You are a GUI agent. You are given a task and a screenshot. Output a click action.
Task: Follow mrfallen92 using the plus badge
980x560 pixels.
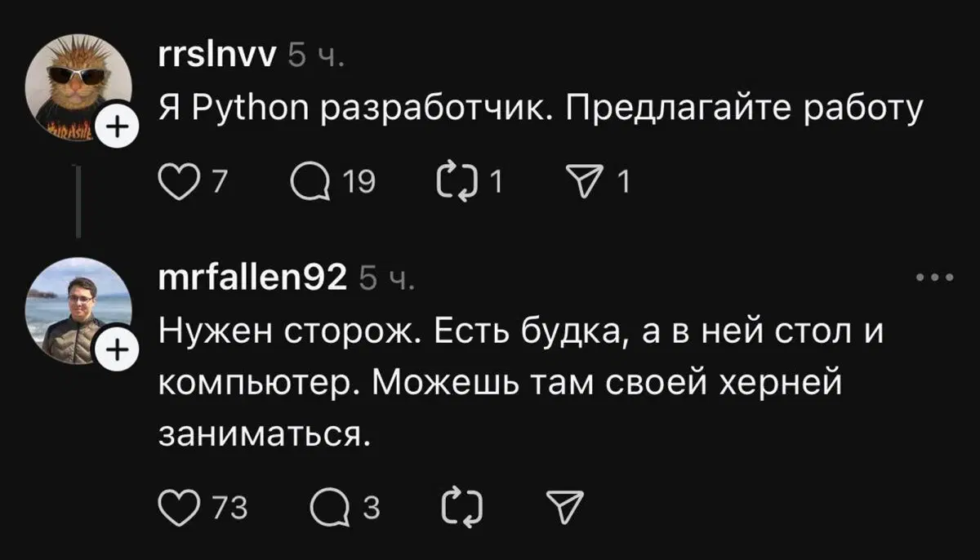pyautogui.click(x=118, y=349)
